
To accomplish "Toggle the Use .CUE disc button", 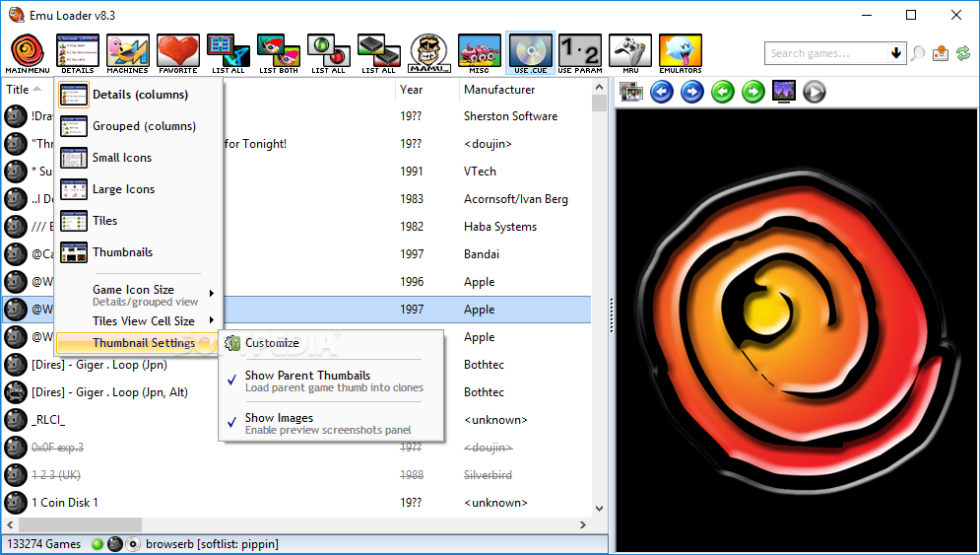I will [530, 54].
